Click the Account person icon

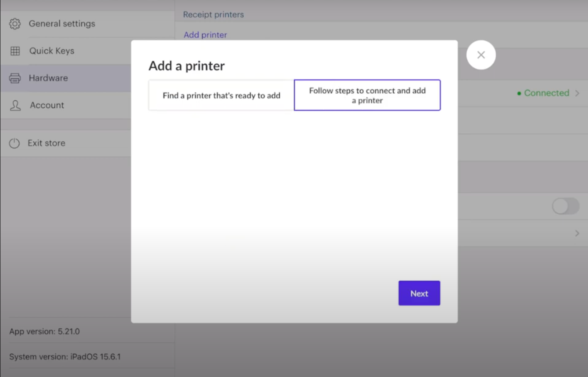coord(15,105)
